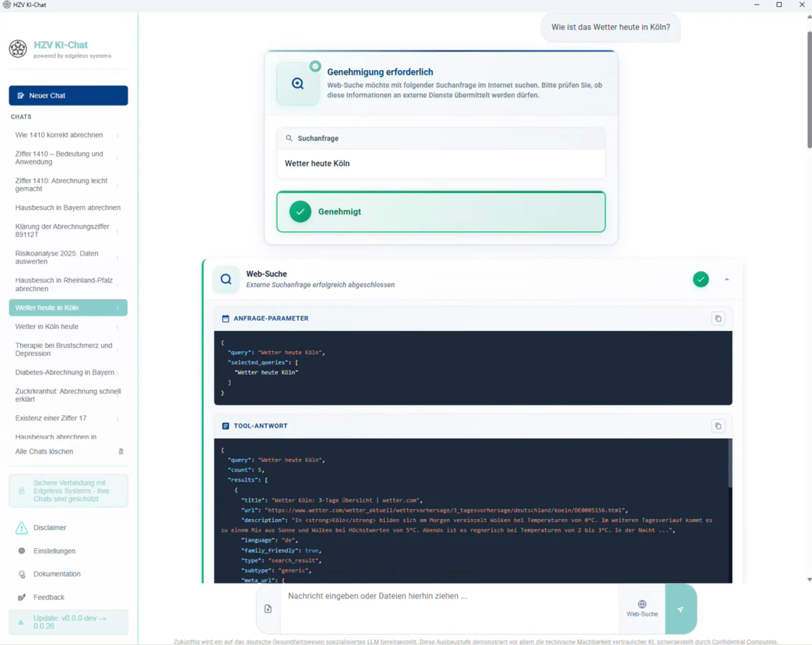Click the Update v0.0.0-dev download button

pos(68,622)
